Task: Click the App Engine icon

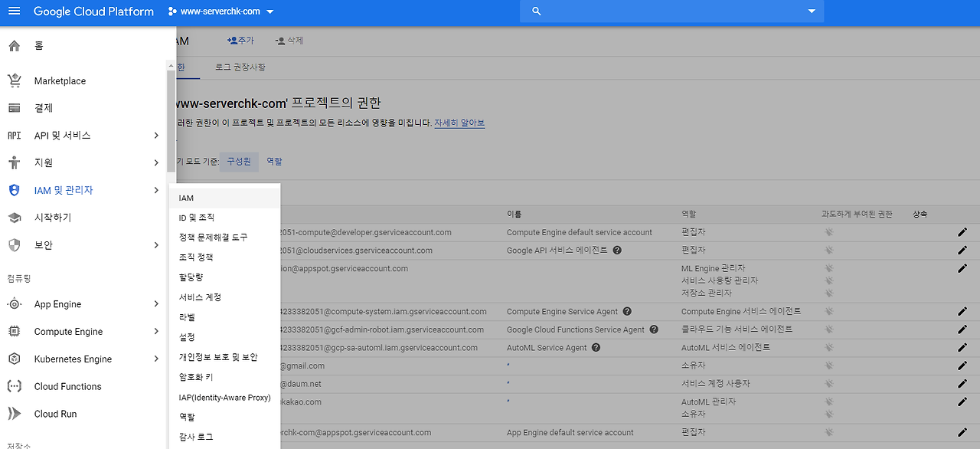Action: coord(14,304)
